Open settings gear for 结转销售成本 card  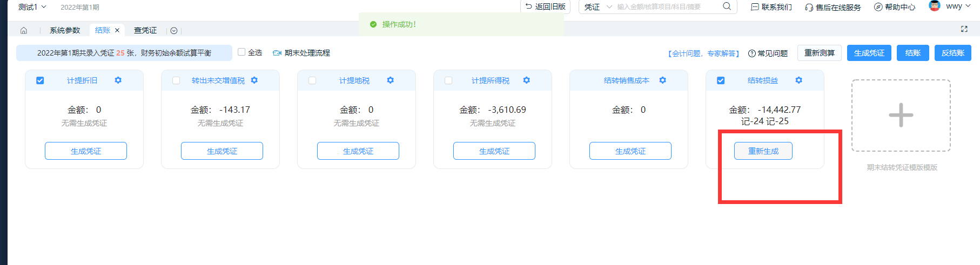click(663, 80)
